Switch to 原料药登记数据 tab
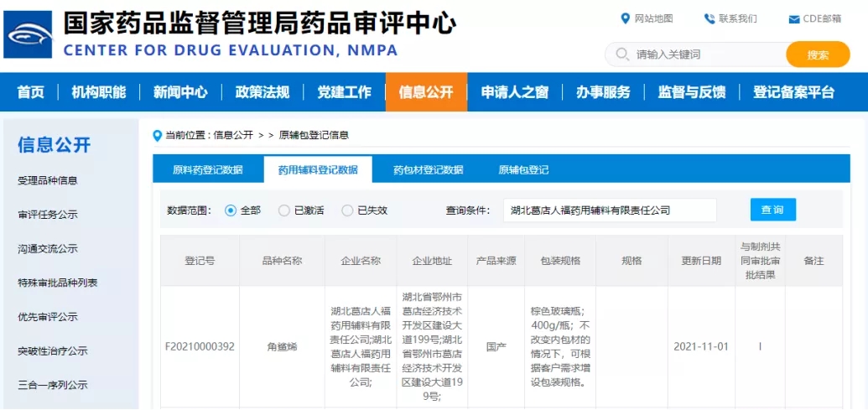The width and height of the screenshot is (868, 410). (x=208, y=170)
